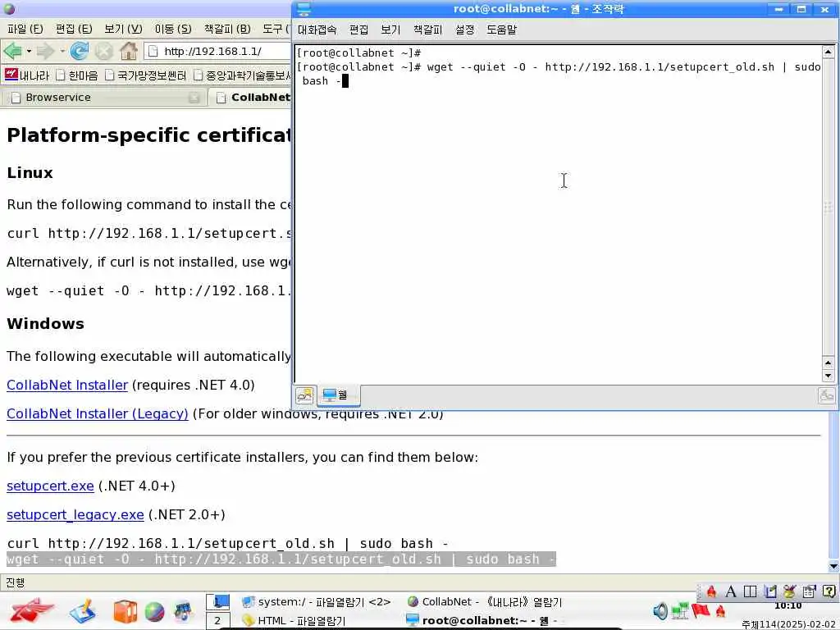Click the red flag tray icon
This screenshot has width=840, height=630.
(701, 610)
